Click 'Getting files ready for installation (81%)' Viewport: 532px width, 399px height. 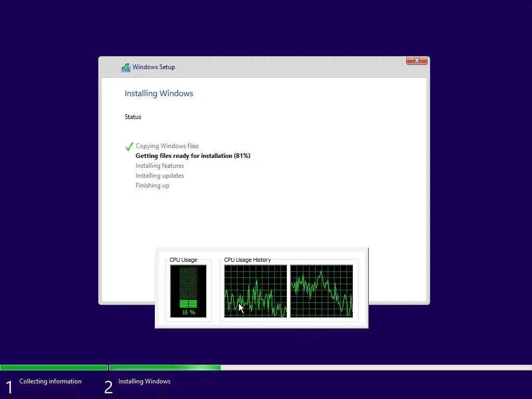pos(193,156)
